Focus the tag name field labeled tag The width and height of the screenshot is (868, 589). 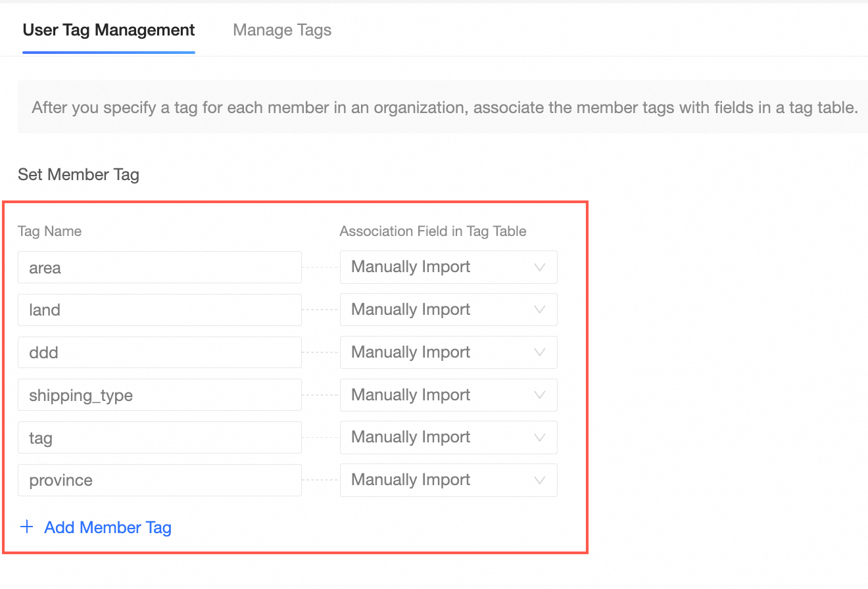(159, 437)
